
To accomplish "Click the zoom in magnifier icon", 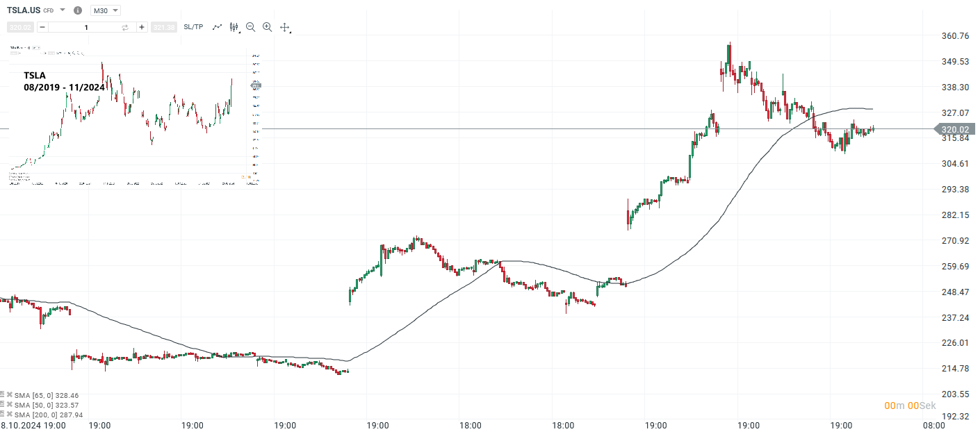I will point(268,27).
